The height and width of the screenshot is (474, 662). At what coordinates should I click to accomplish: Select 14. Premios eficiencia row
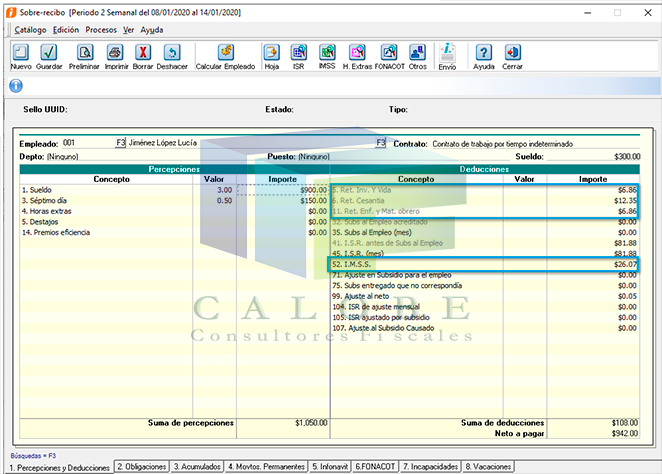point(174,232)
